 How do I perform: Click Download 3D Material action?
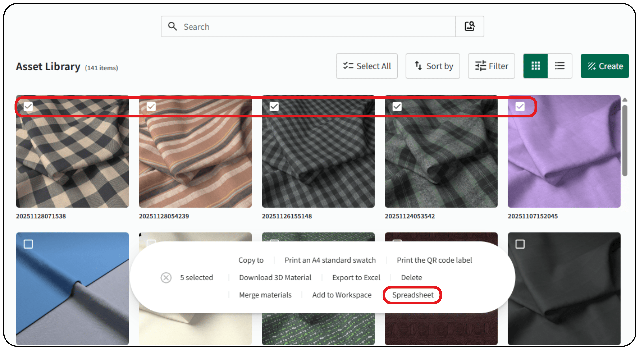(x=275, y=278)
